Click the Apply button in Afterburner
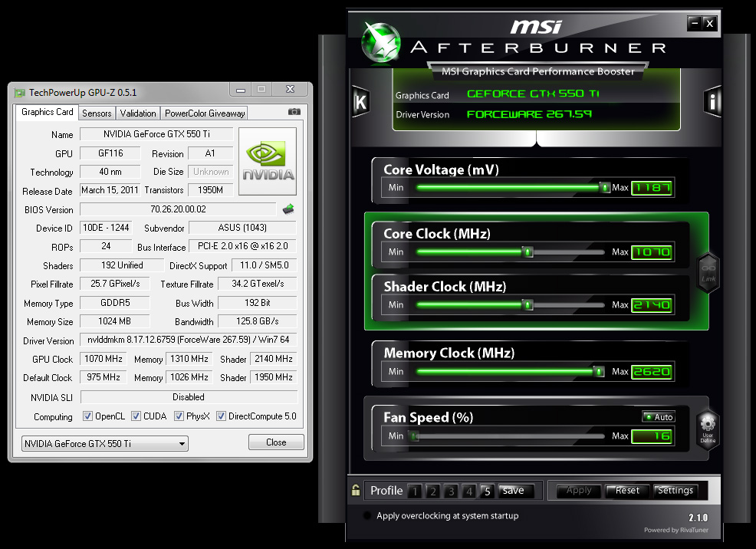 [x=579, y=491]
